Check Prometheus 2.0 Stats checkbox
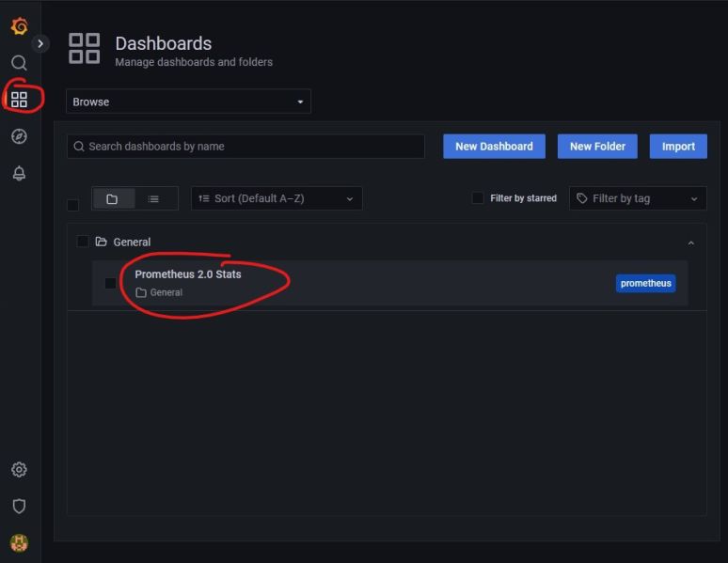Image resolution: width=728 pixels, height=563 pixels. point(110,283)
